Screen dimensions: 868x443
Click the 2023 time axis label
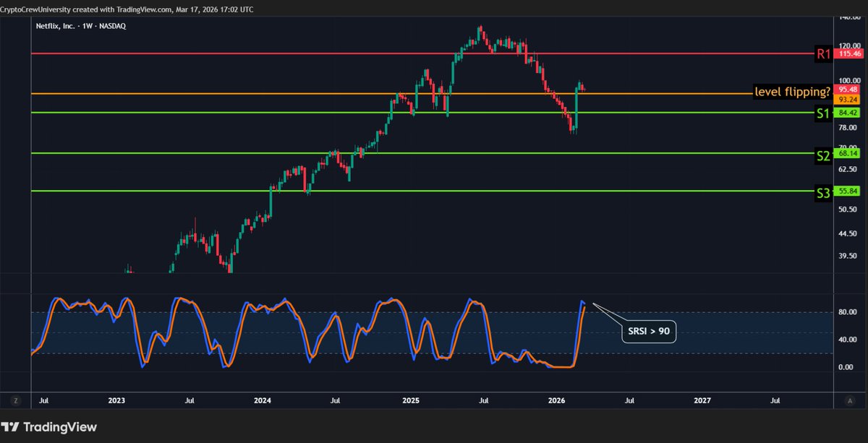coord(116,399)
